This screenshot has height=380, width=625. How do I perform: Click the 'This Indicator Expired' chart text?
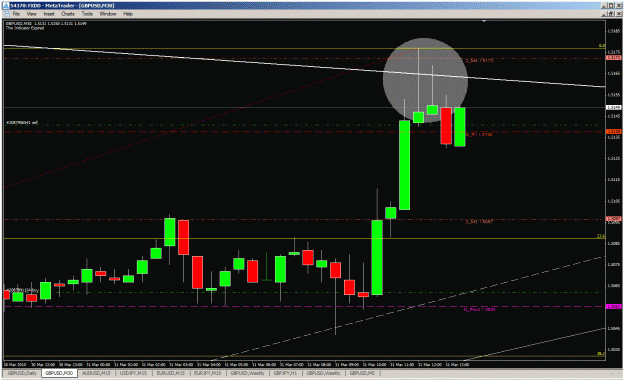point(25,28)
